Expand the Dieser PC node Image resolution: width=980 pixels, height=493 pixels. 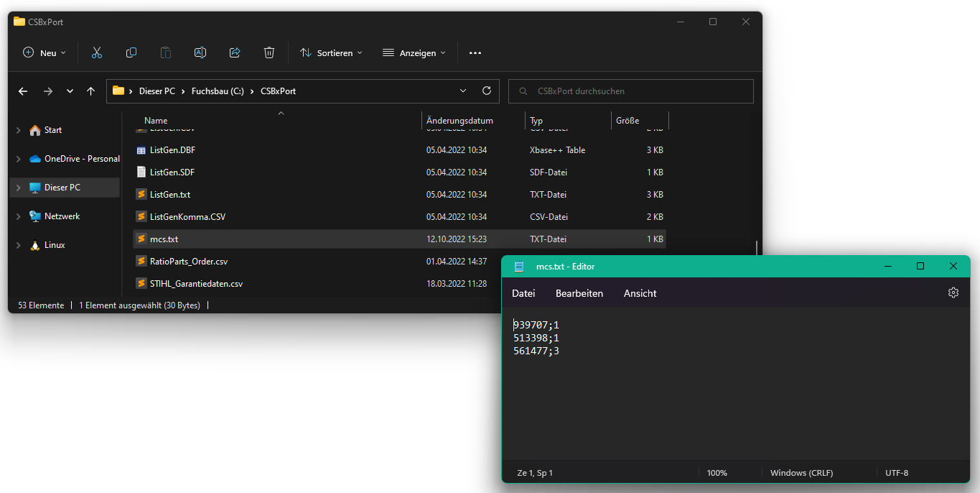tap(19, 188)
